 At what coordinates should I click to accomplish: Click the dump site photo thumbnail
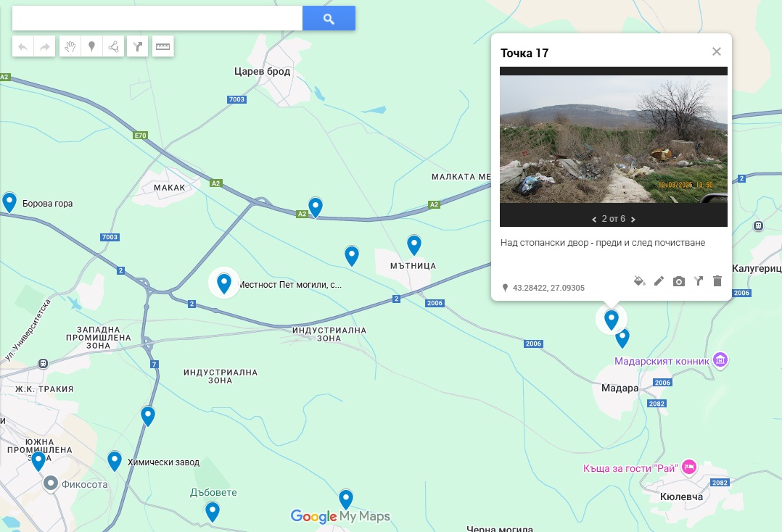click(x=613, y=139)
